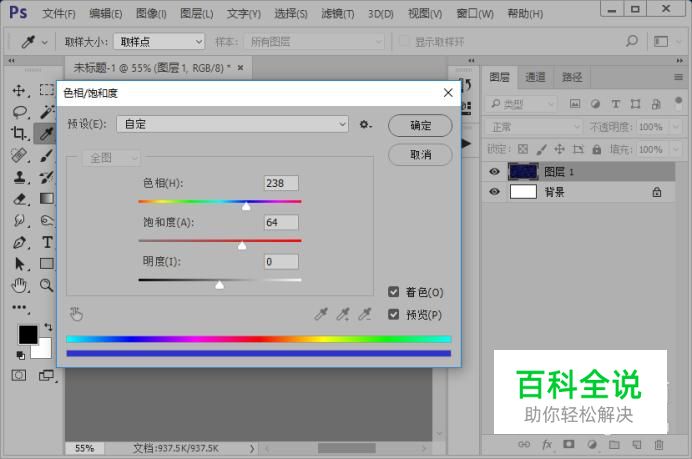Select the Eyedropper tool in toolbox

pos(46,133)
